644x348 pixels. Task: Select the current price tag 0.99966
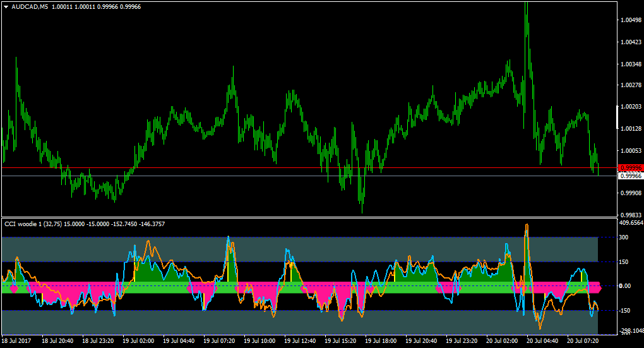tap(631, 176)
